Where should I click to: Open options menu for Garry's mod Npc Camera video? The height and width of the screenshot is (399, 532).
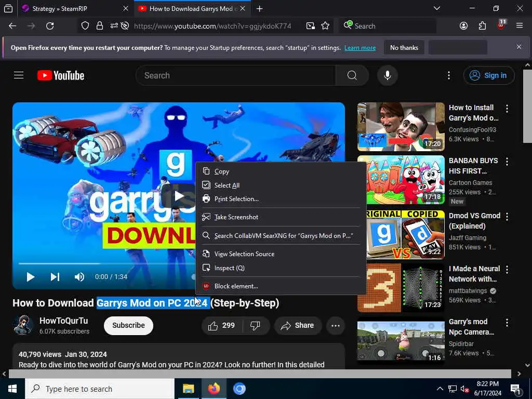507,322
